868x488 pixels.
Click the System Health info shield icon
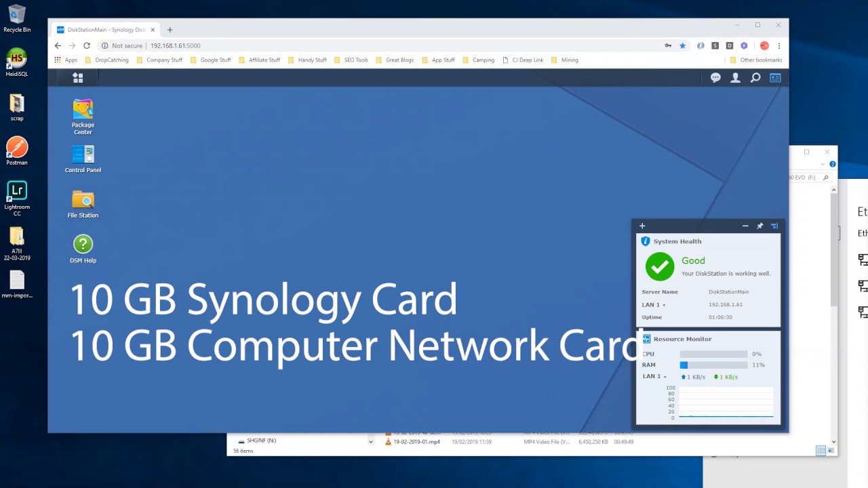[646, 241]
